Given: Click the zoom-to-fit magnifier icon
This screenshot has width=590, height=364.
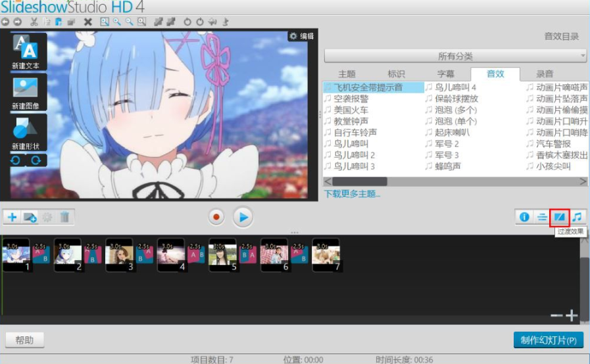Looking at the screenshot, I should coord(105,22).
